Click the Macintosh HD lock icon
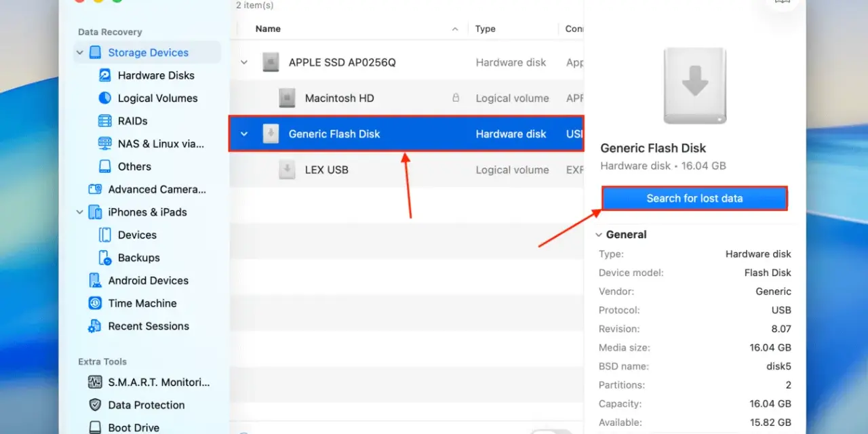868x434 pixels. (456, 98)
